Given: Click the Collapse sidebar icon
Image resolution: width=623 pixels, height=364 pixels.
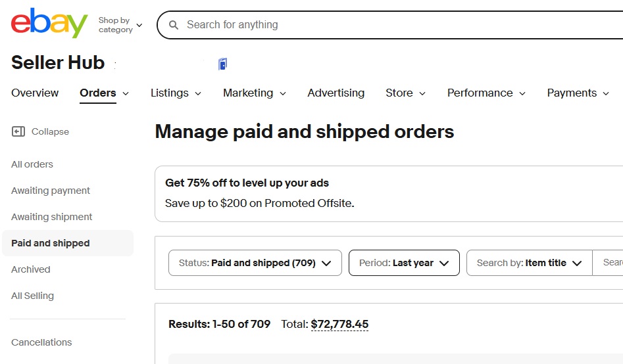Looking at the screenshot, I should pos(18,131).
